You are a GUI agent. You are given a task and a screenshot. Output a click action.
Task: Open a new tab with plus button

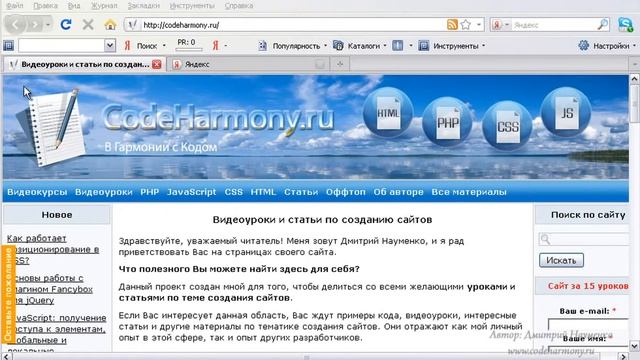pos(340,64)
